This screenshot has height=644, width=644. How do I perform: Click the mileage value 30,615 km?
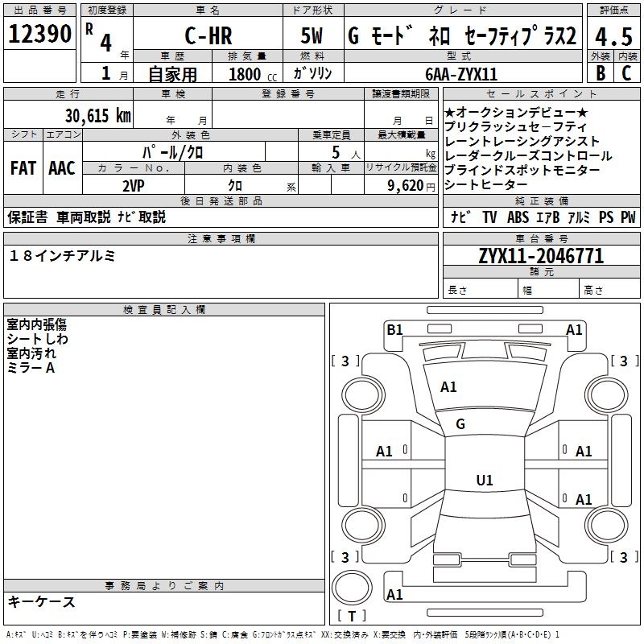click(x=98, y=115)
